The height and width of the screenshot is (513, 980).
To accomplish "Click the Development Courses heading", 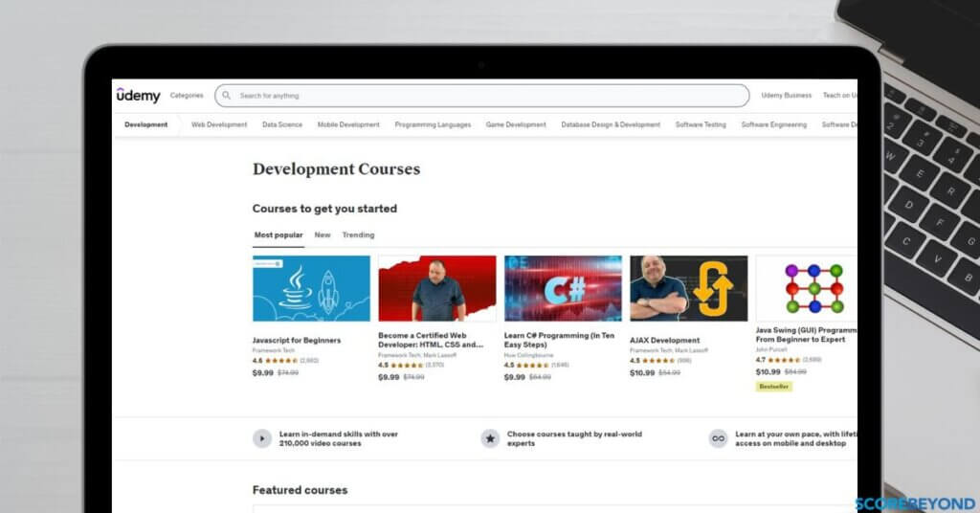I will pos(336,169).
